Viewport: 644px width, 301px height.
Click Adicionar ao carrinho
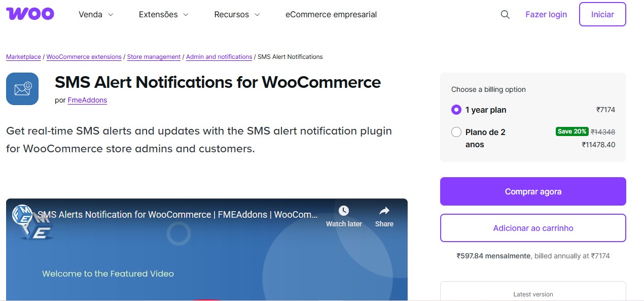(533, 228)
